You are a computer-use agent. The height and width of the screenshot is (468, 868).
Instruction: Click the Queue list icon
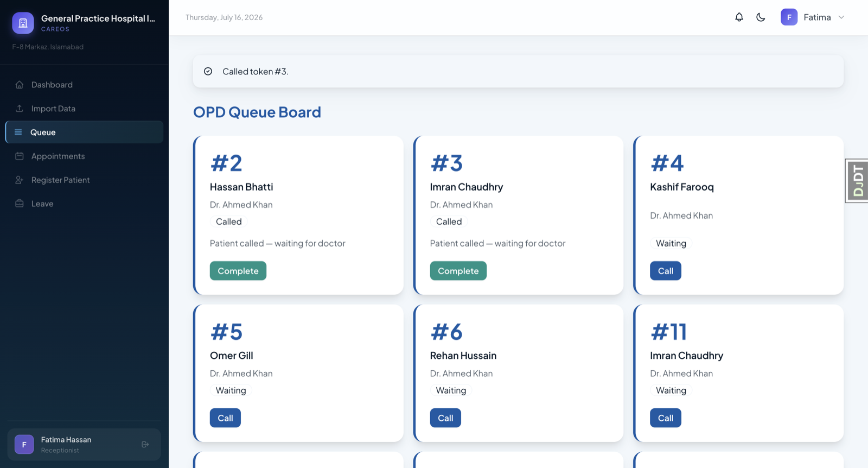click(x=18, y=132)
